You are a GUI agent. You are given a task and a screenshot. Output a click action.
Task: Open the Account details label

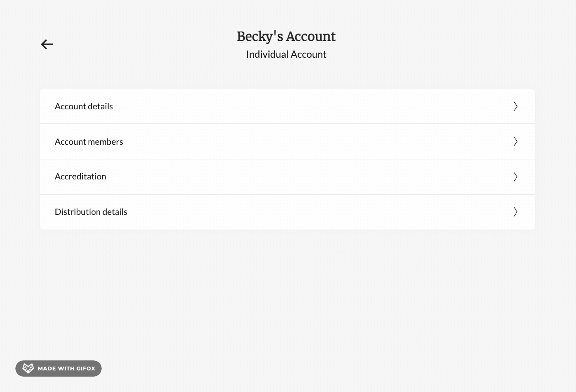[x=84, y=106]
